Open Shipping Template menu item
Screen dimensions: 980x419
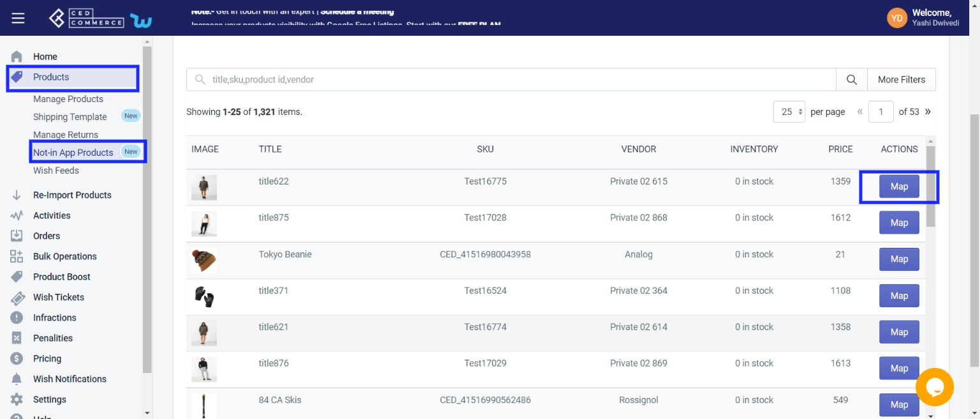[70, 117]
